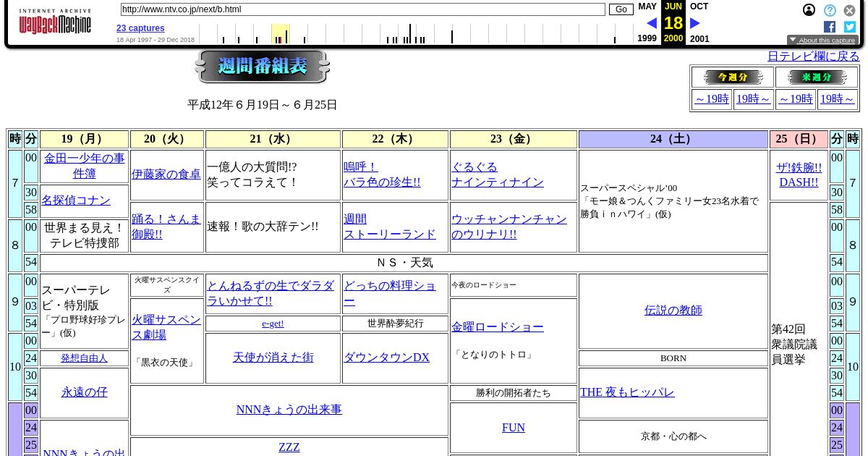Open the user account icon
868x456 pixels.
809,10
